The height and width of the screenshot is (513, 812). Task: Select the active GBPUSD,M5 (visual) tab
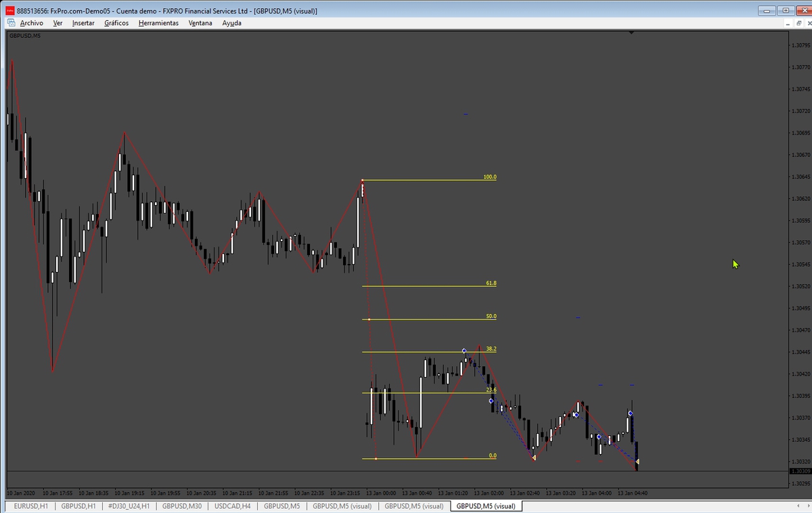pos(486,506)
